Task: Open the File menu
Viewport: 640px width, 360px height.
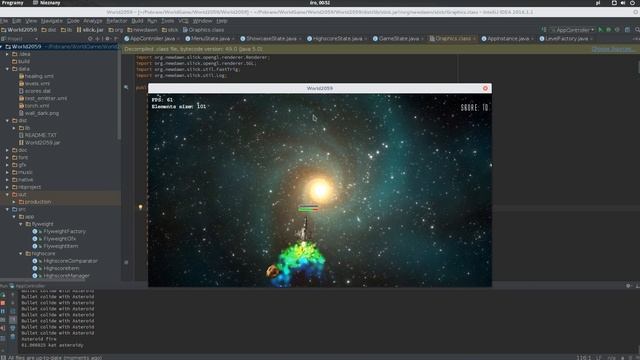Action: click(x=4, y=21)
